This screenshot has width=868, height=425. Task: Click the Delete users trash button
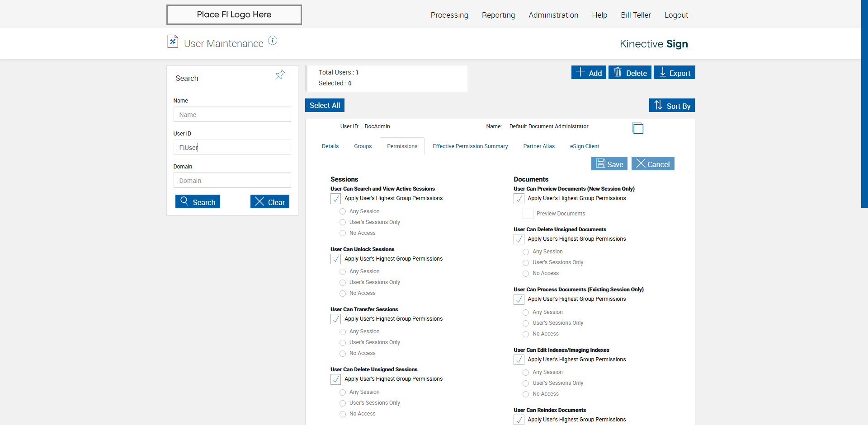click(x=630, y=73)
